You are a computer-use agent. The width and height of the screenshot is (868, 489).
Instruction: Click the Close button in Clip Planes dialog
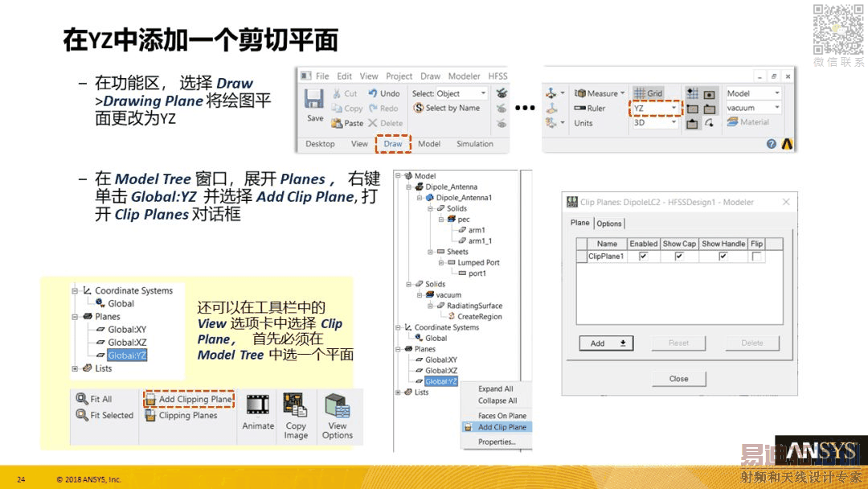click(678, 379)
